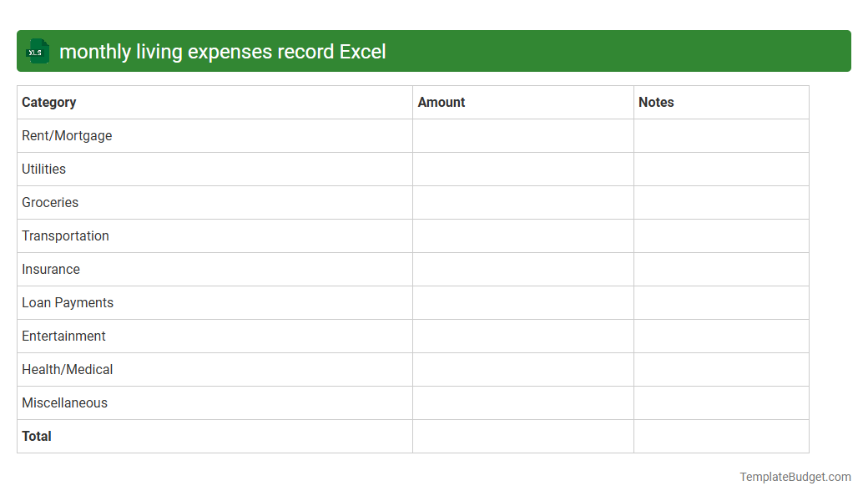Click the monthly living expenses record title
Screen dimensions: 868x501
(x=225, y=51)
